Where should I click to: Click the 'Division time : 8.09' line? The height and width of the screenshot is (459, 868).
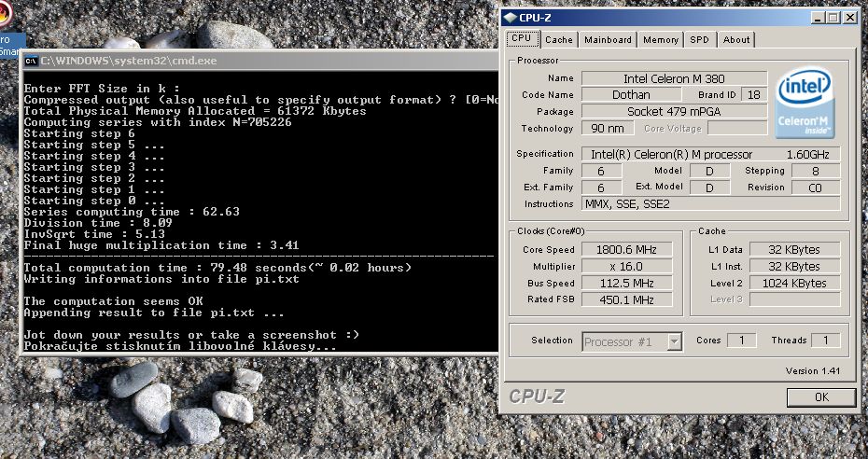(98, 223)
